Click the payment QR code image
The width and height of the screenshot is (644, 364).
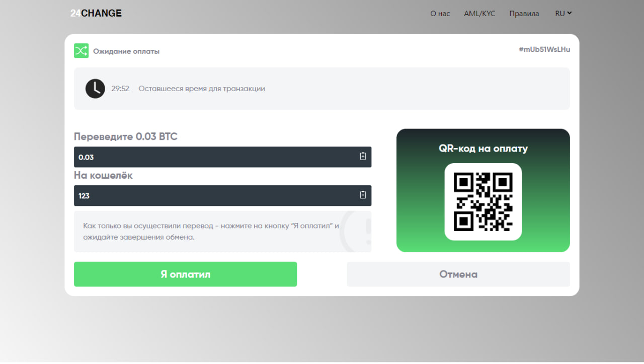click(483, 202)
